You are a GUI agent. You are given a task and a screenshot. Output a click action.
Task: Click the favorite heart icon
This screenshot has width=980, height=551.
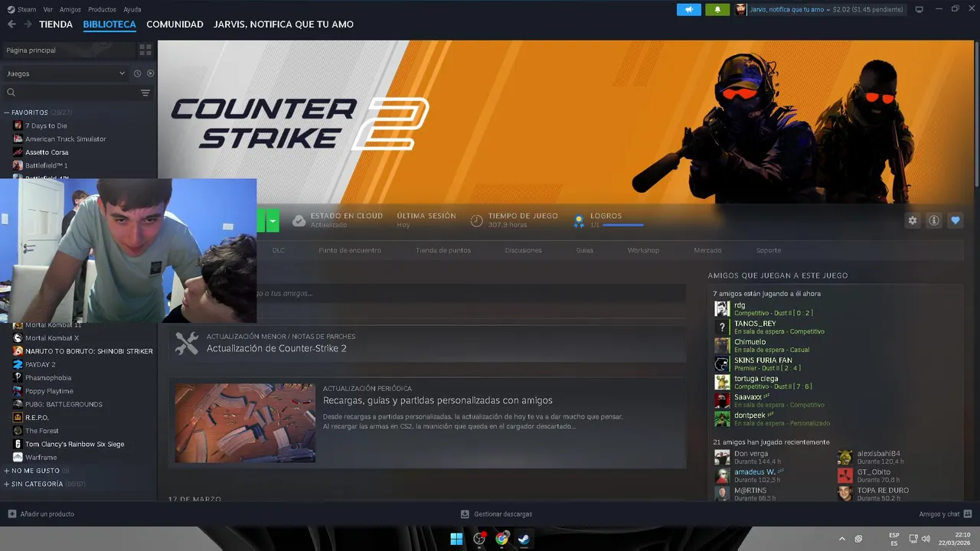click(955, 220)
